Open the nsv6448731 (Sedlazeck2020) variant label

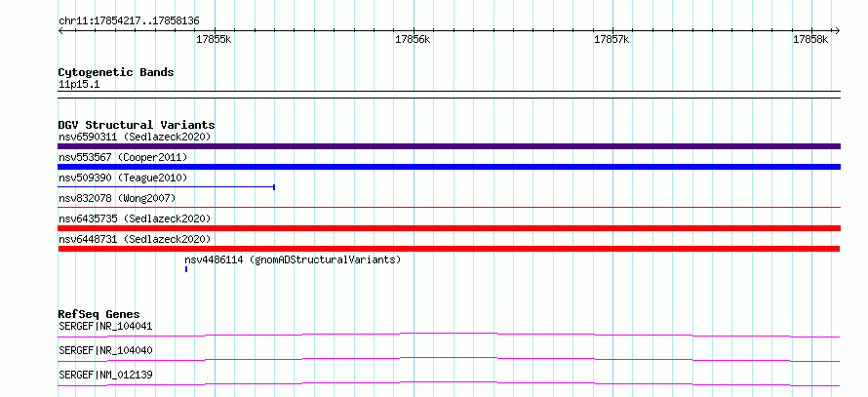point(135,239)
